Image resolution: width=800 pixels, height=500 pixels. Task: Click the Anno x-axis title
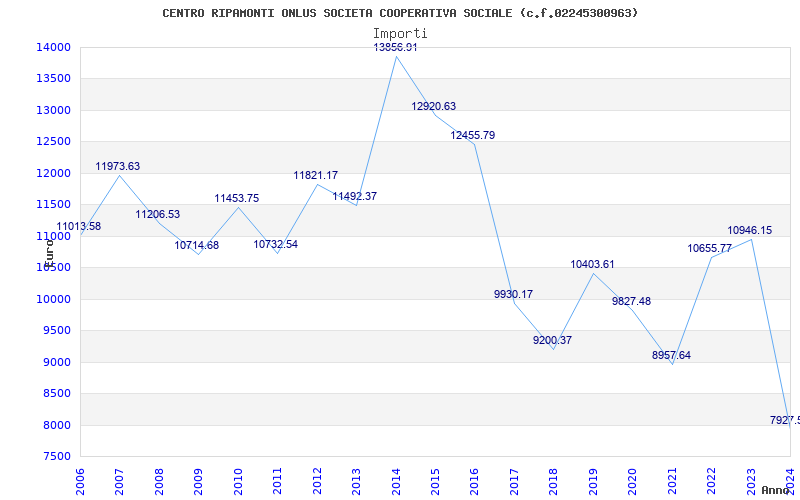point(776,490)
